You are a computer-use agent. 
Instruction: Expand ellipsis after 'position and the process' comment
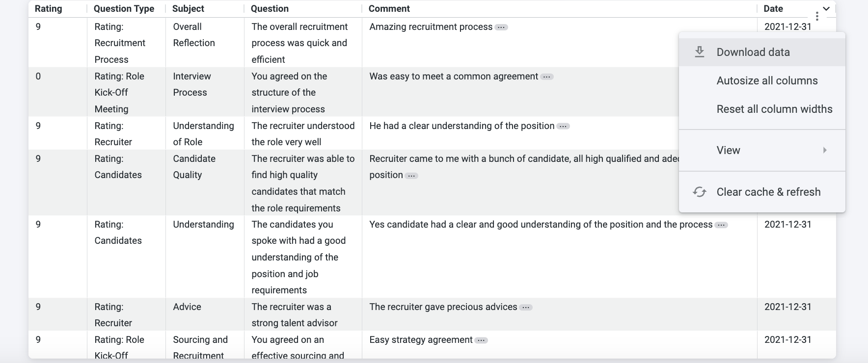click(721, 225)
